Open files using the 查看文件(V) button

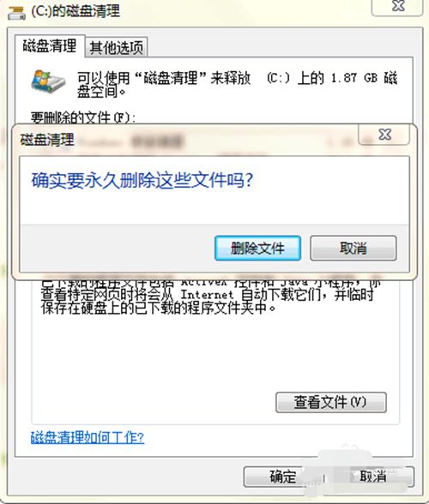331,402
